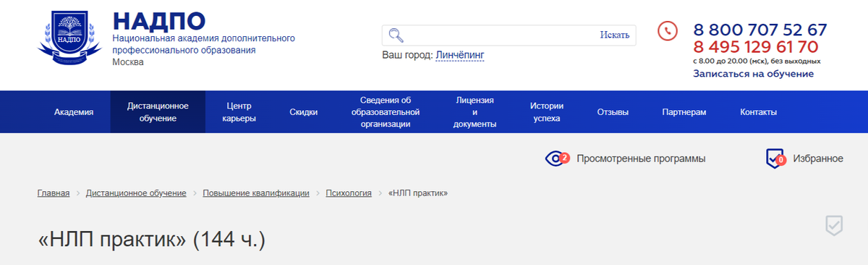This screenshot has height=265, width=868.
Task: Go to Психология breadcrumb
Action: (x=349, y=193)
